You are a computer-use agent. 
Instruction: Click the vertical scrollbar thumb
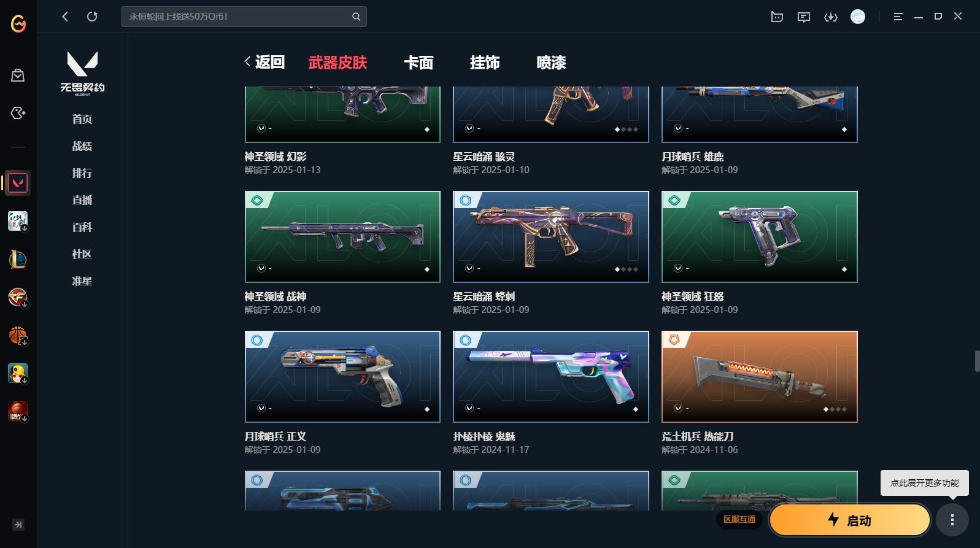pyautogui.click(x=976, y=361)
